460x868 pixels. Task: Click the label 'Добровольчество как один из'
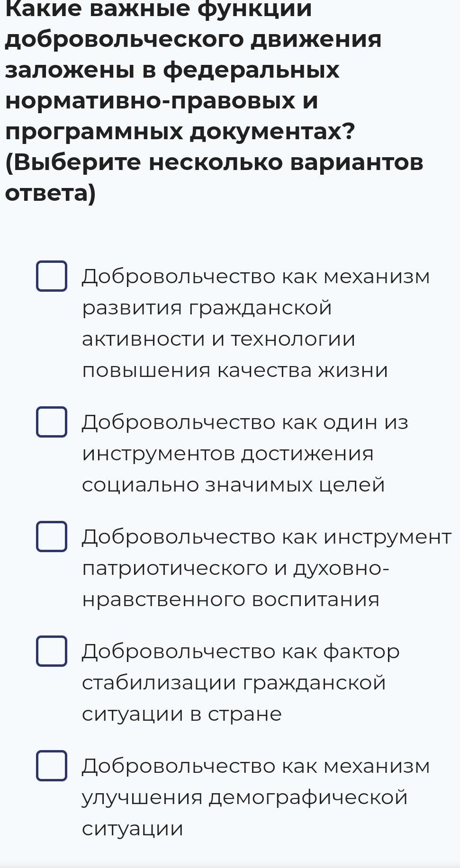pos(245,422)
